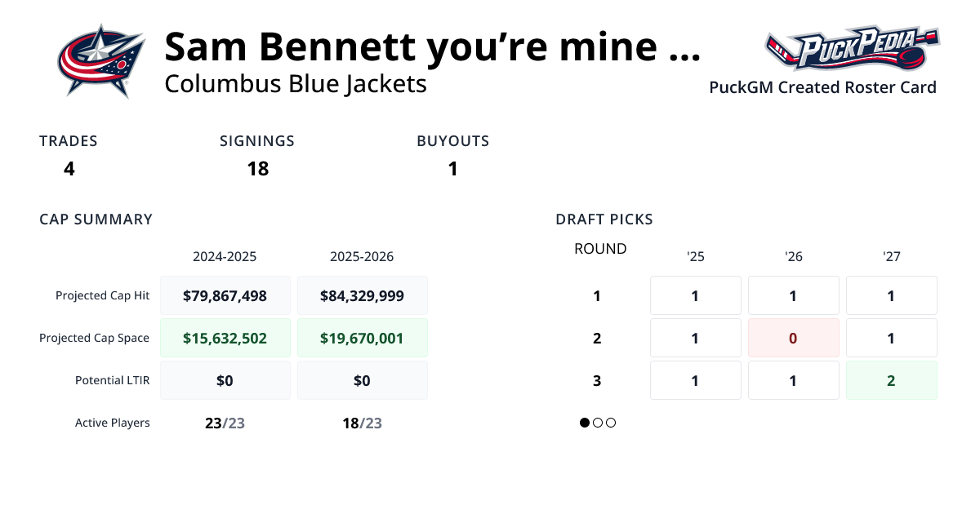This screenshot has height=514, width=980.
Task: Switch to third page via last dot
Action: coord(610,423)
